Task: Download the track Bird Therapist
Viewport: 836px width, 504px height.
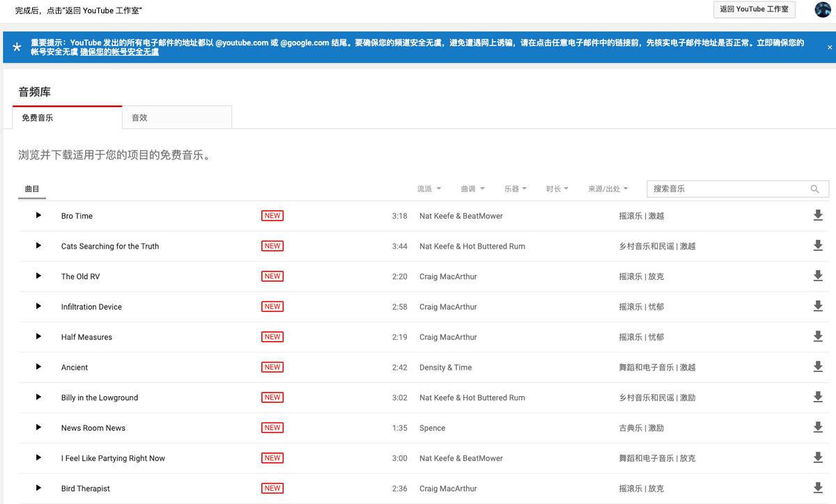Action: pyautogui.click(x=818, y=488)
